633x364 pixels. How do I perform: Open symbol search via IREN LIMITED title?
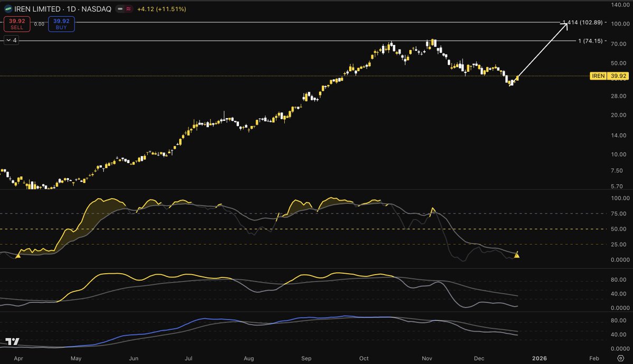pos(39,9)
